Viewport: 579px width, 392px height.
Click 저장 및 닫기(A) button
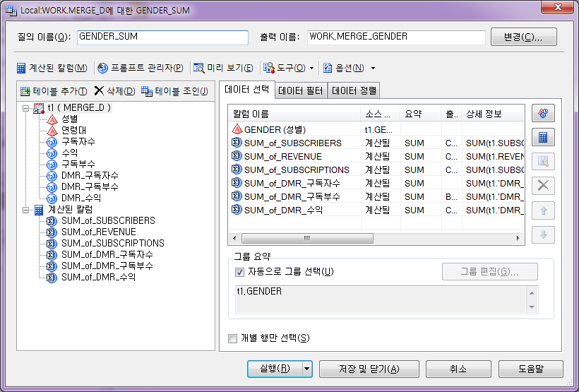click(369, 369)
